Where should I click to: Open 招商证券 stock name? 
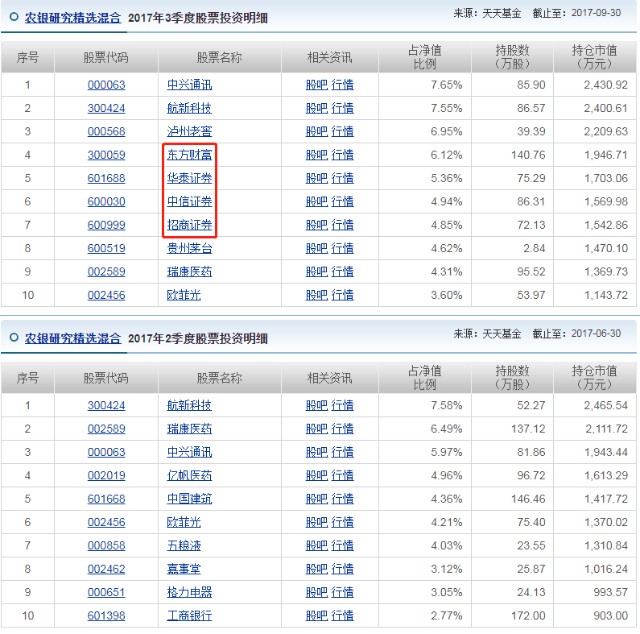(189, 225)
